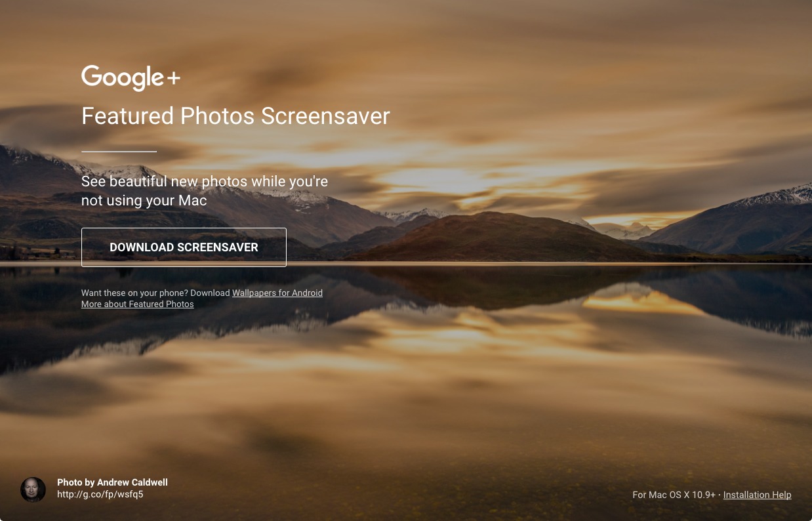The height and width of the screenshot is (521, 812).
Task: Click the white divider line under the heading
Action: pyautogui.click(x=119, y=151)
